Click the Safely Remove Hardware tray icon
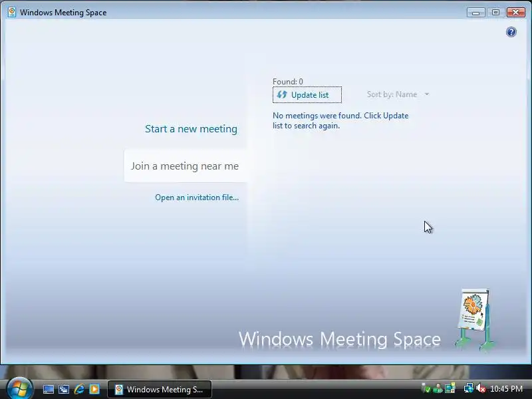This screenshot has height=399, width=532. click(x=426, y=388)
